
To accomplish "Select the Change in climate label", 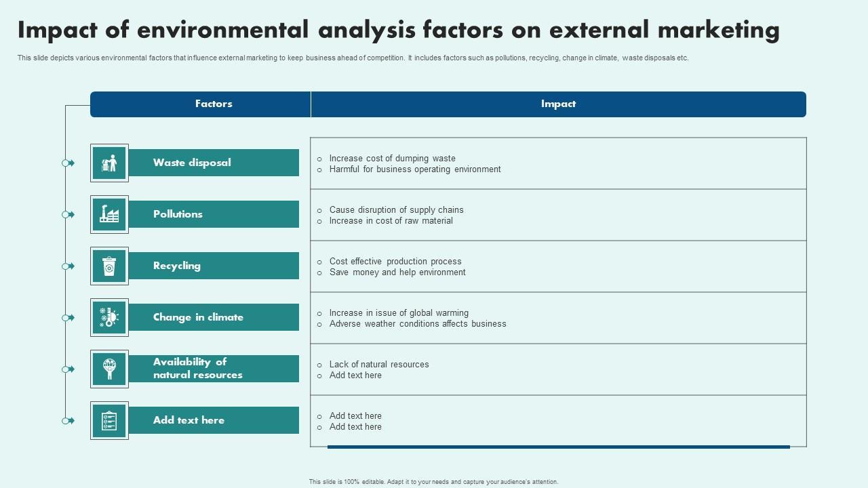I will [x=198, y=317].
